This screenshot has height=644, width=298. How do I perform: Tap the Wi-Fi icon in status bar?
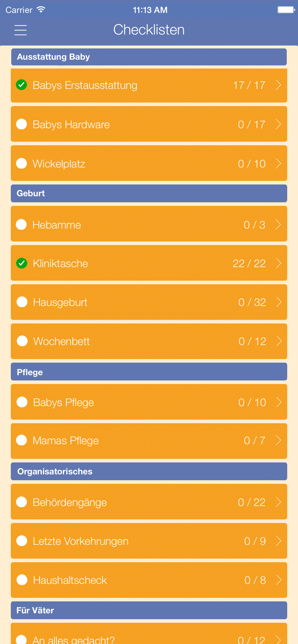(41, 10)
